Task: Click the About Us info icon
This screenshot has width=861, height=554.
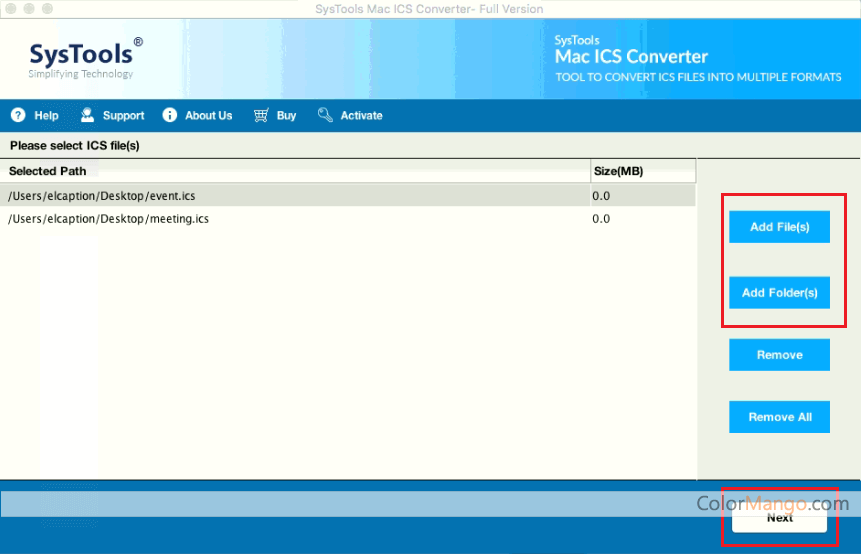Action: point(170,115)
